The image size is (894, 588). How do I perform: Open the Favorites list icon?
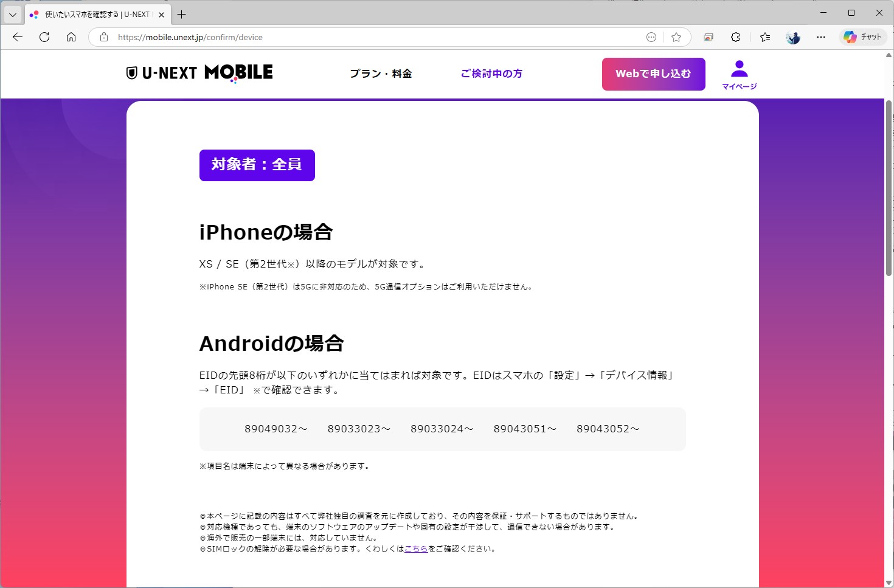pyautogui.click(x=764, y=37)
